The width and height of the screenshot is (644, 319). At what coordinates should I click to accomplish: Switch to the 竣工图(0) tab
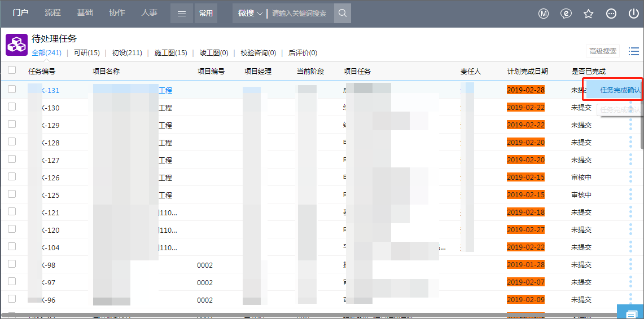213,52
